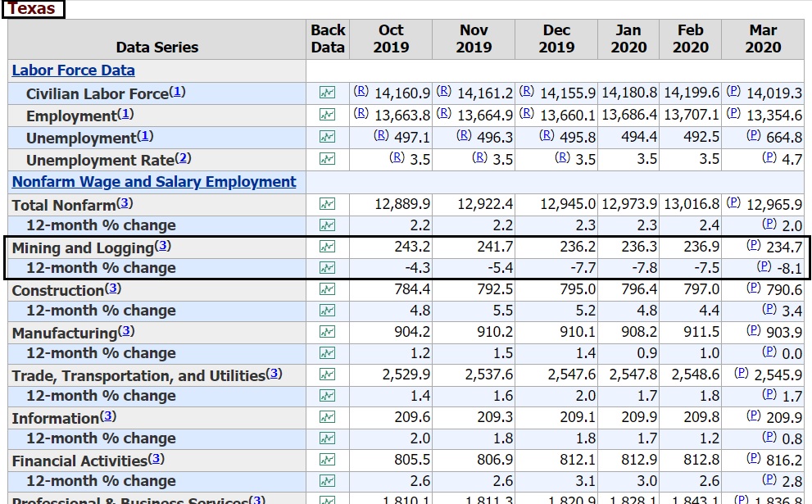The image size is (812, 504).
Task: Open back data chart for Civilian Labor Force
Action: [328, 93]
